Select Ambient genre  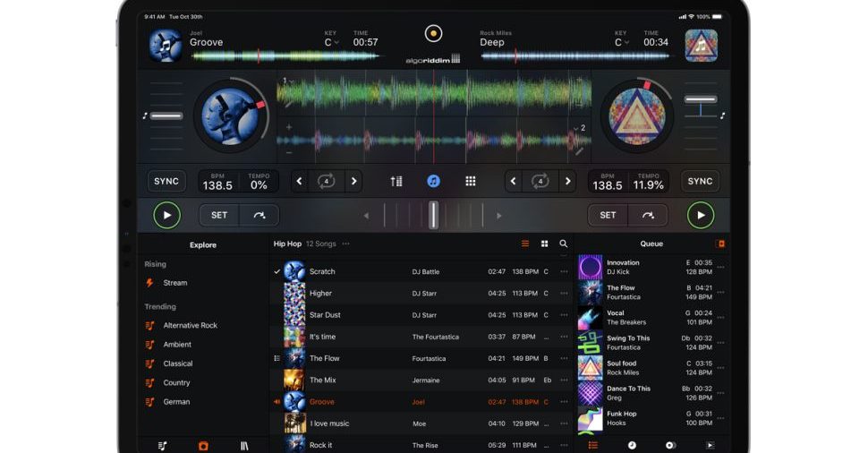coord(177,345)
